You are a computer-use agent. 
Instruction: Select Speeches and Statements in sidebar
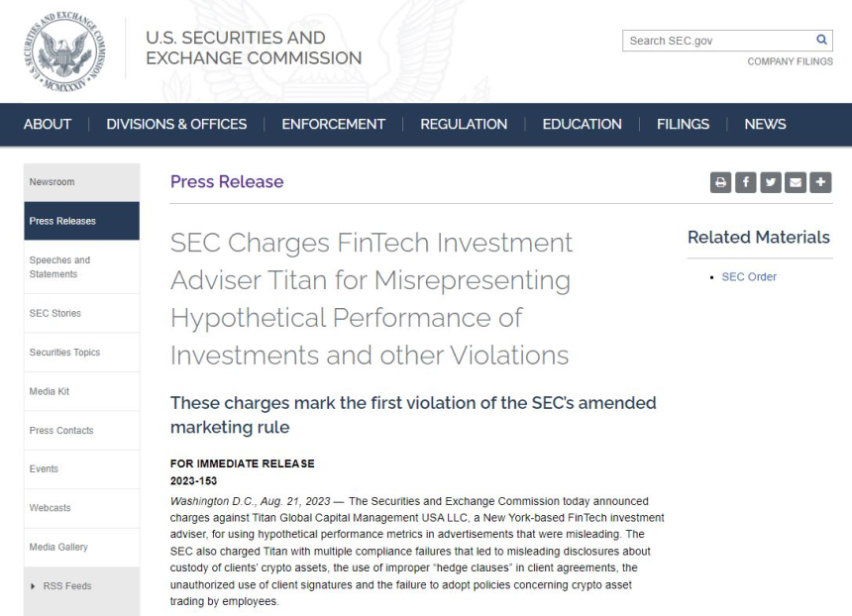tap(59, 267)
